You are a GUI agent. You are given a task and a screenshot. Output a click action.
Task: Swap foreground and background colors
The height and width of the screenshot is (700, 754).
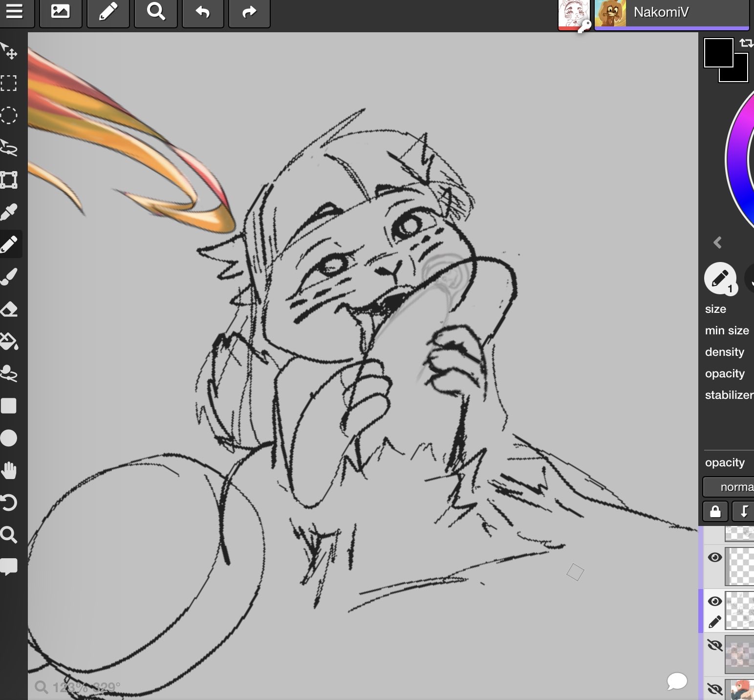[746, 43]
